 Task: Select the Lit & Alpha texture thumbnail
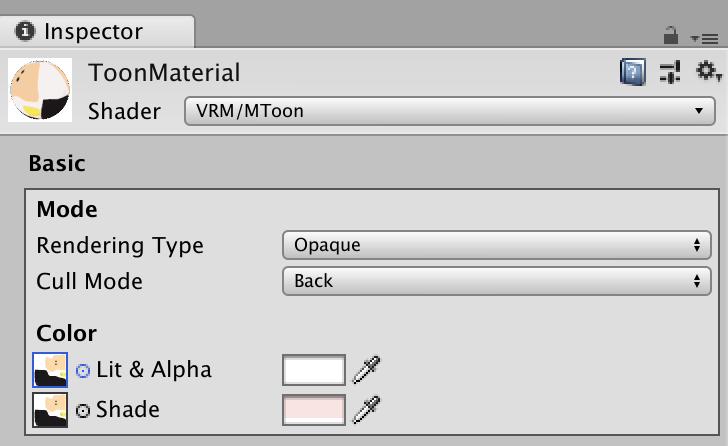click(x=50, y=370)
